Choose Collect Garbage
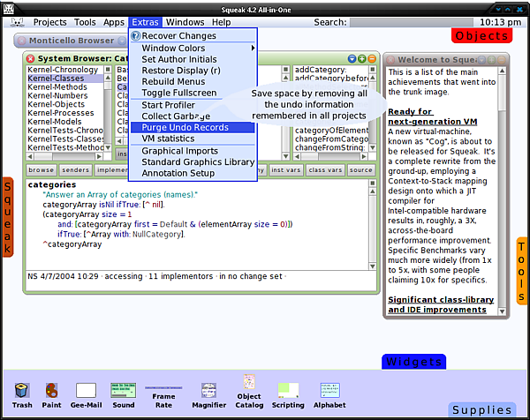 (193, 116)
